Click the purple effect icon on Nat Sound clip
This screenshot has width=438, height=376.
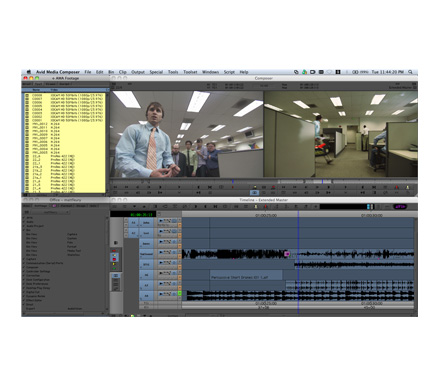click(x=287, y=254)
